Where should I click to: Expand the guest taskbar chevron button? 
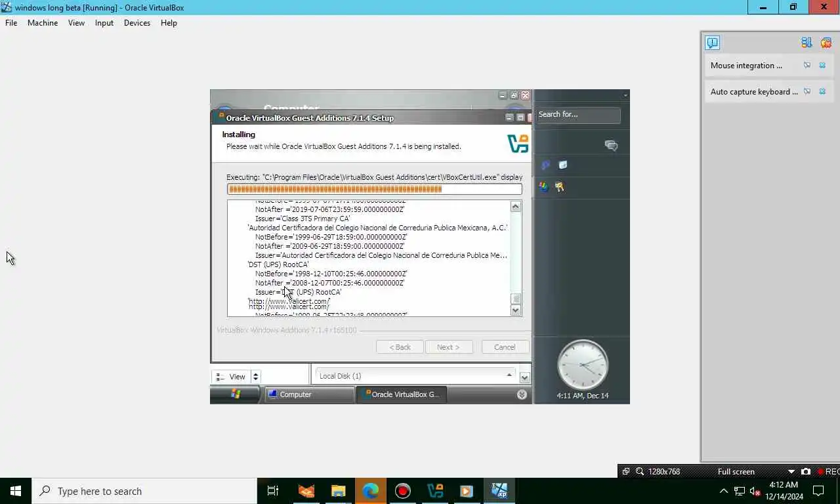(522, 394)
